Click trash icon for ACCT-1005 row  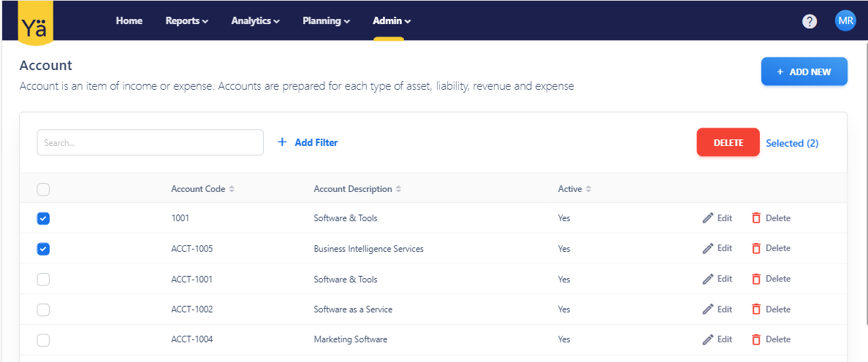click(x=756, y=249)
